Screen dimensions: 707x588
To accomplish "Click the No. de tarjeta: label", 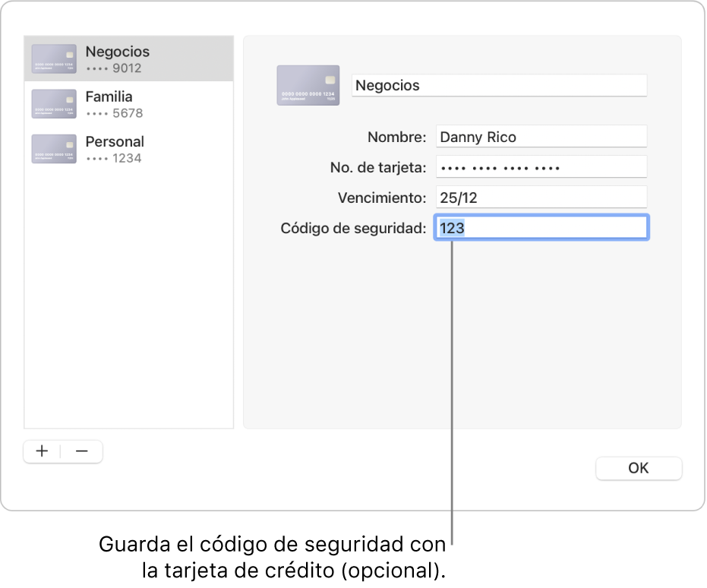I will (x=378, y=168).
